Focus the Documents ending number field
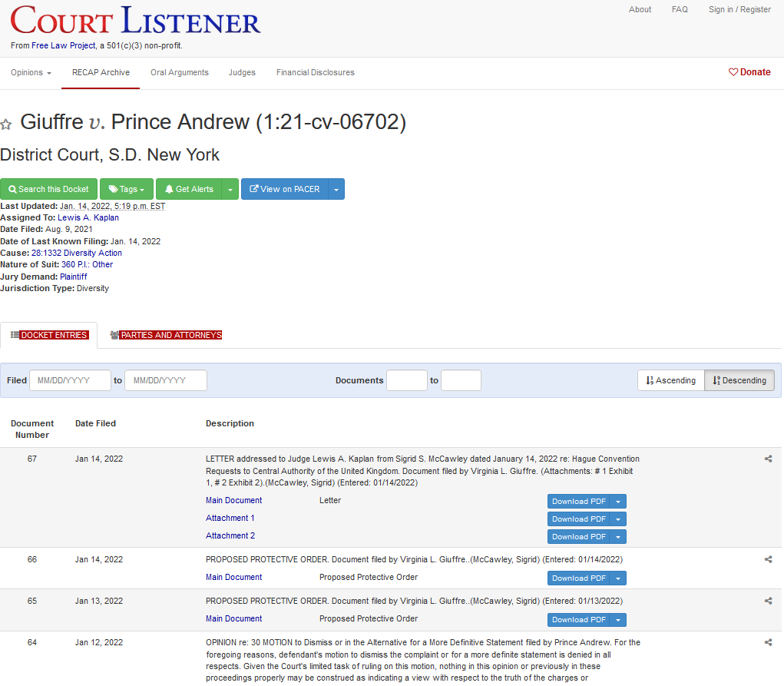The width and height of the screenshot is (784, 686). point(461,380)
